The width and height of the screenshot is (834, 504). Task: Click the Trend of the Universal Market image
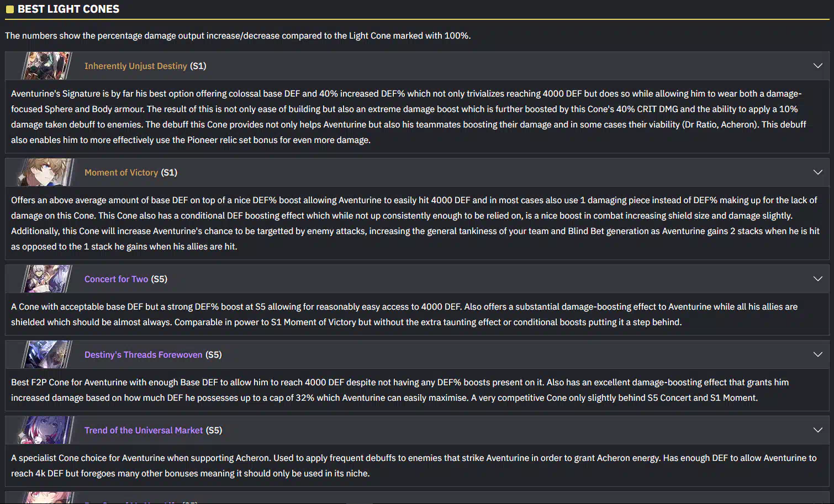pos(46,430)
